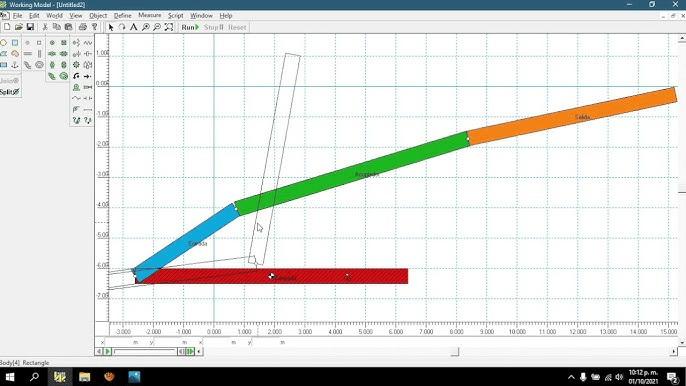
Task: Select the Text tool (A icon)
Action: tap(133, 27)
